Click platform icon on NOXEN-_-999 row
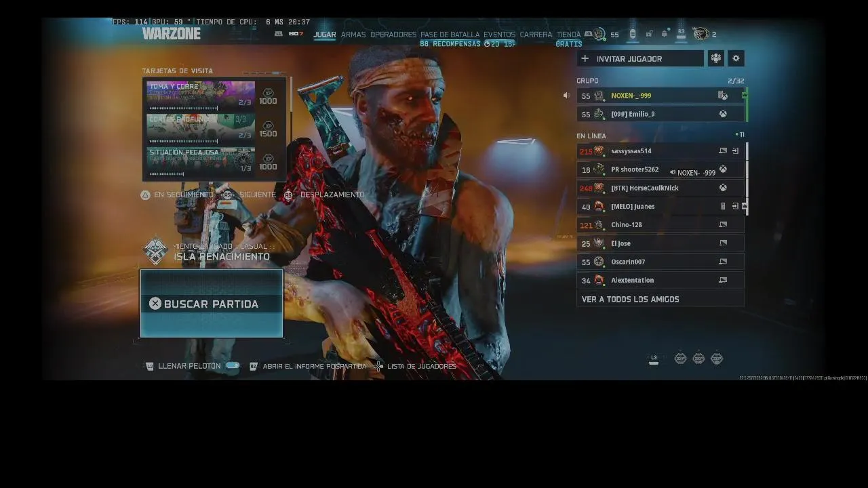This screenshot has width=868, height=488. (x=723, y=96)
